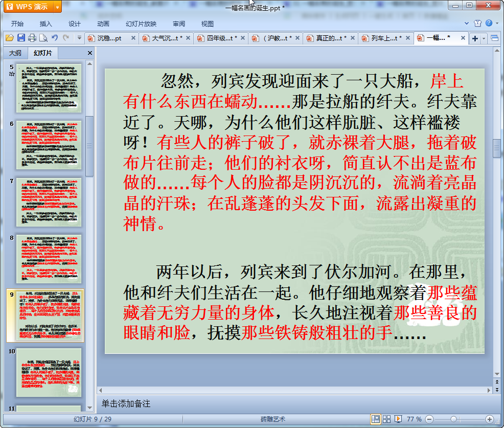Close the （沪教...t document tab
The height and width of the screenshot is (428, 504).
tap(297, 38)
